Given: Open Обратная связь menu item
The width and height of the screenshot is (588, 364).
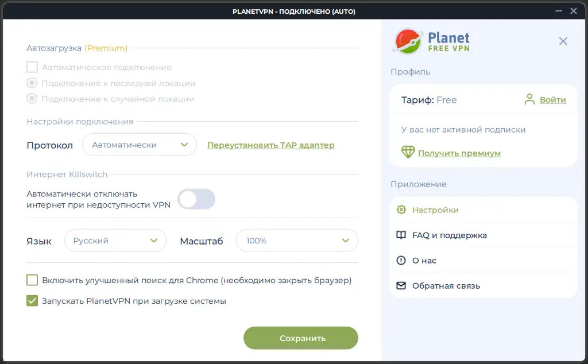Looking at the screenshot, I should click(x=483, y=286).
